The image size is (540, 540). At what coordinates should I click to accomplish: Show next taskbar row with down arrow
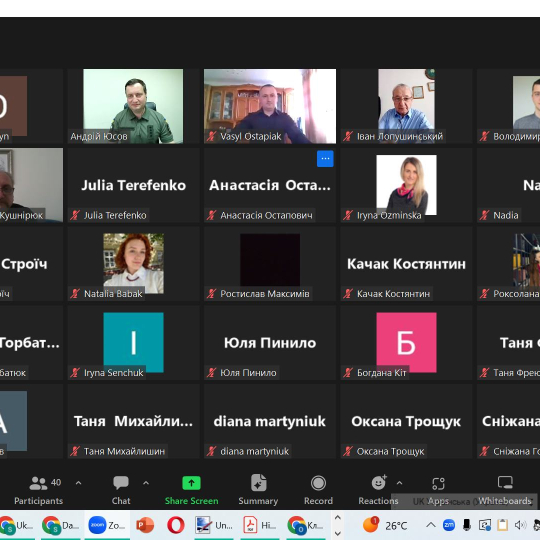(x=338, y=533)
